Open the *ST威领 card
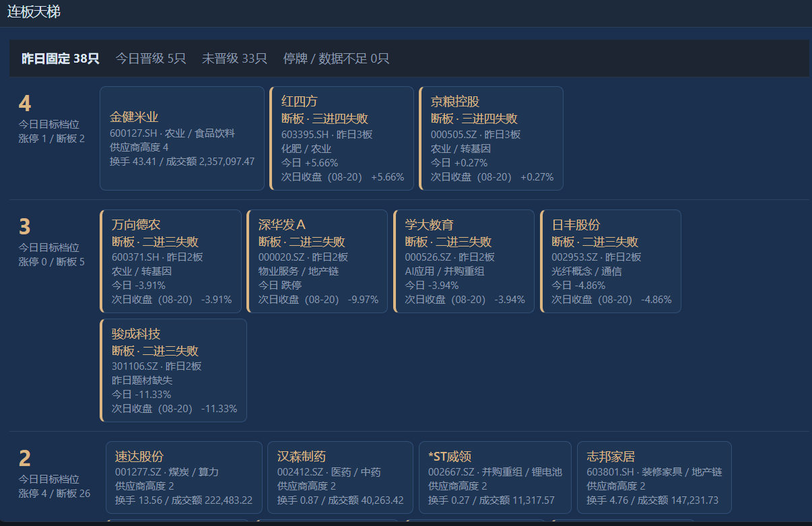Viewport: 812px width, 526px height. [x=495, y=478]
